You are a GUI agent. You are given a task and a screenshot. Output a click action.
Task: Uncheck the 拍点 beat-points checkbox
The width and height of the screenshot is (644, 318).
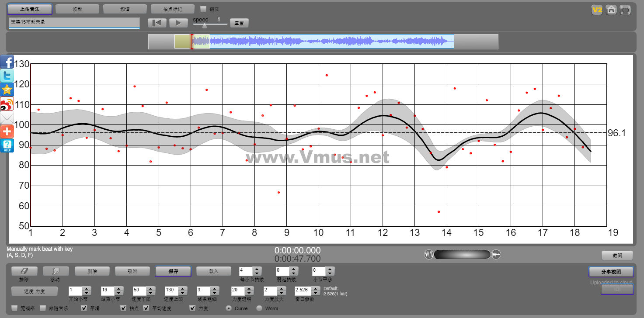point(123,308)
